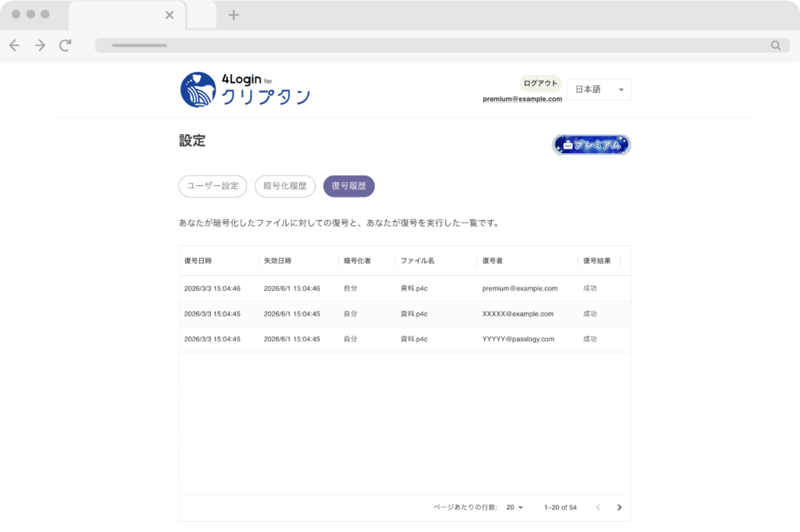This screenshot has width=800, height=532.
Task: Open the 日本語 language dropdown
Action: coord(599,90)
